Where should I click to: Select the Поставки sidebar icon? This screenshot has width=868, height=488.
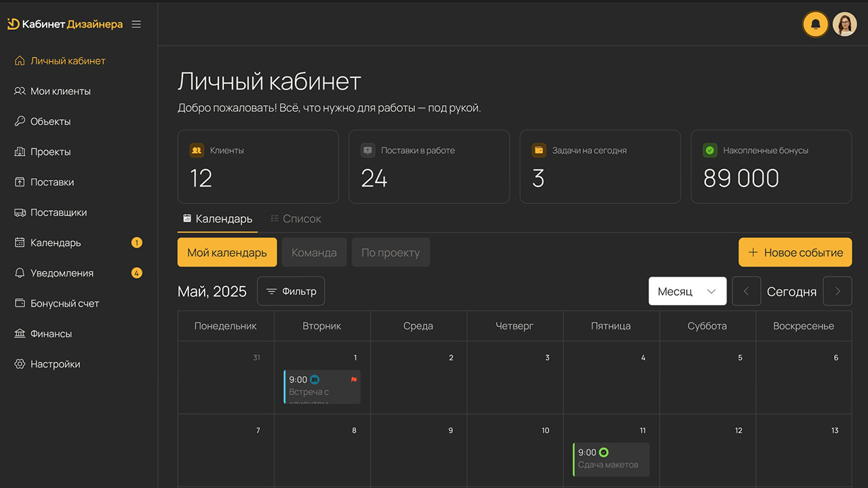tap(18, 182)
